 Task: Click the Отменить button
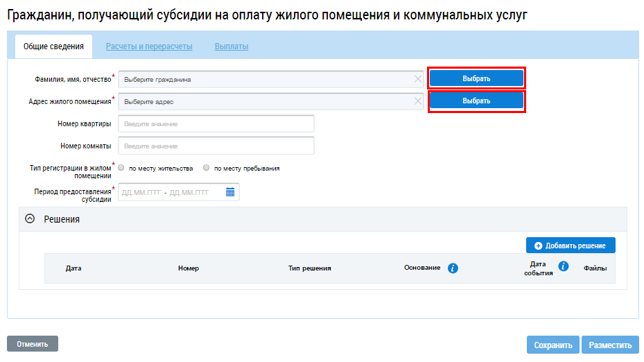33,344
